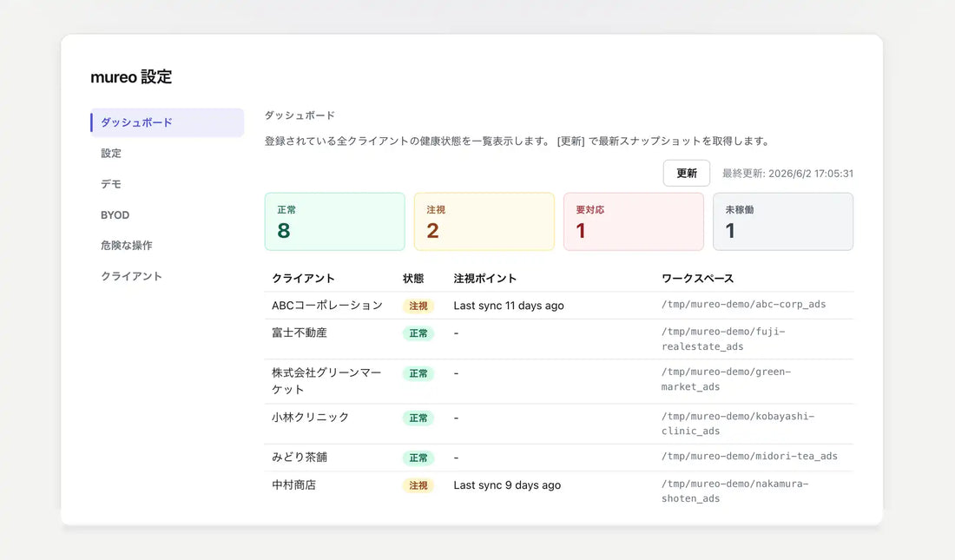Select the 未稼働 summary card showing 1
This screenshot has height=560, width=955.
coord(783,221)
